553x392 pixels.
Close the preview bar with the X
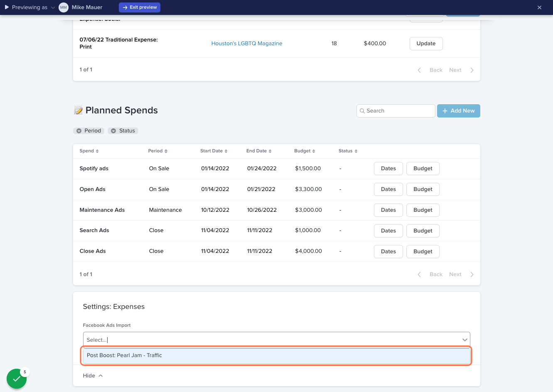pos(539,7)
